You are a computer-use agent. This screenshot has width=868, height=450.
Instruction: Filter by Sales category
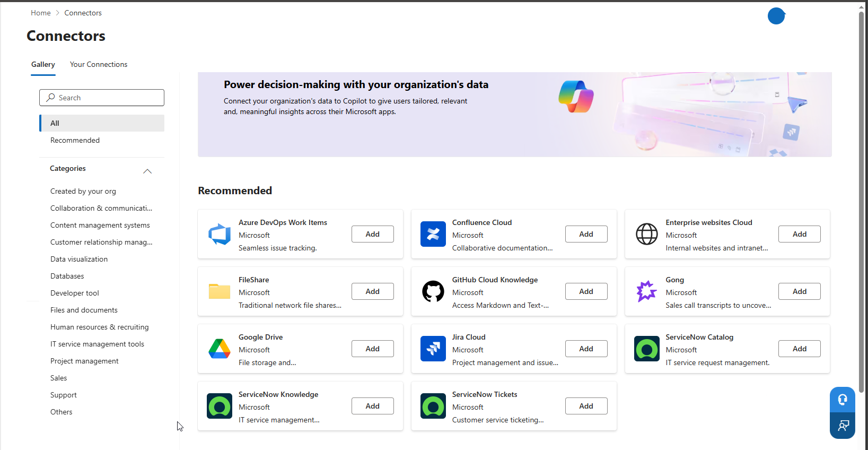pos(59,378)
